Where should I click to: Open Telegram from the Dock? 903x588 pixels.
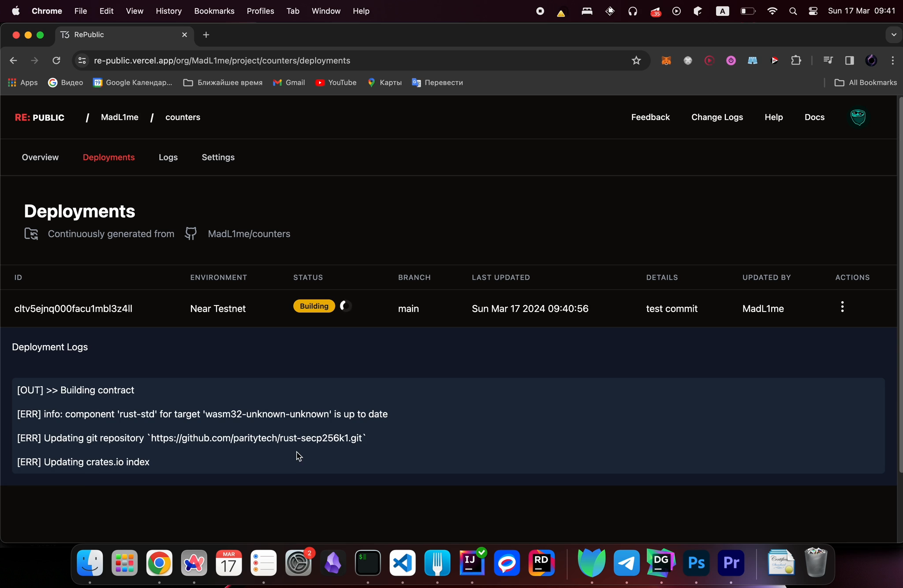[x=627, y=563]
